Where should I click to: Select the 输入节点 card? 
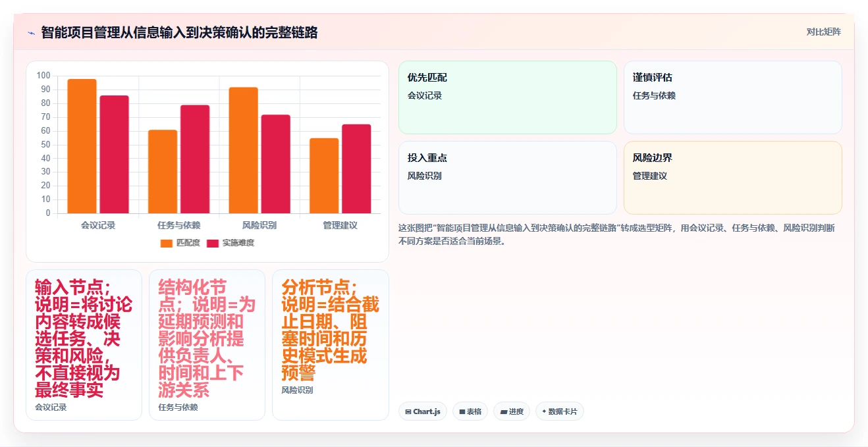(x=84, y=345)
